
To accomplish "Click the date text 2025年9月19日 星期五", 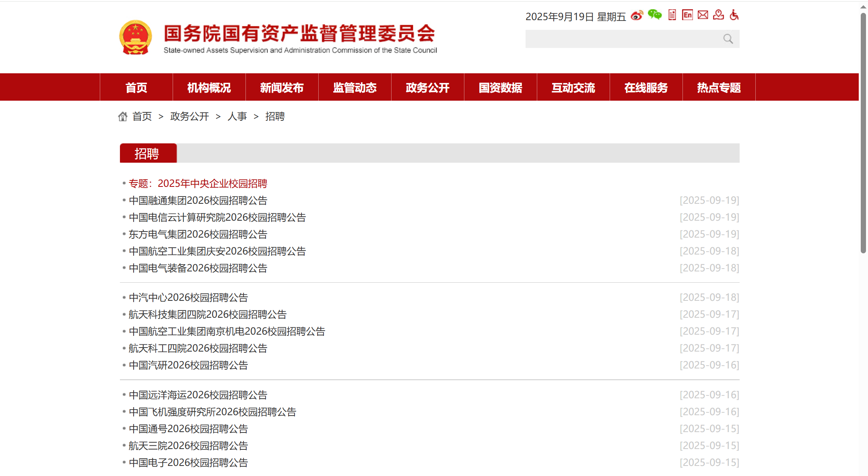I will tap(575, 17).
